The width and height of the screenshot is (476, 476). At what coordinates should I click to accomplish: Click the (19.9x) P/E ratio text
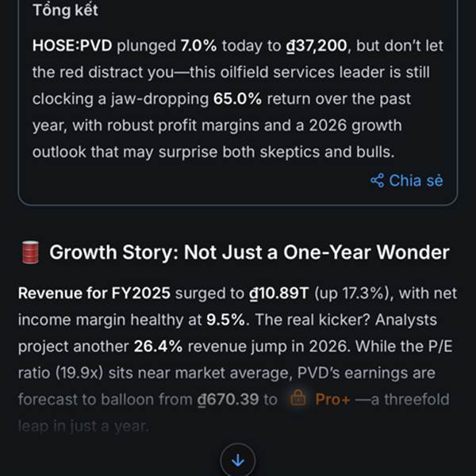click(79, 373)
